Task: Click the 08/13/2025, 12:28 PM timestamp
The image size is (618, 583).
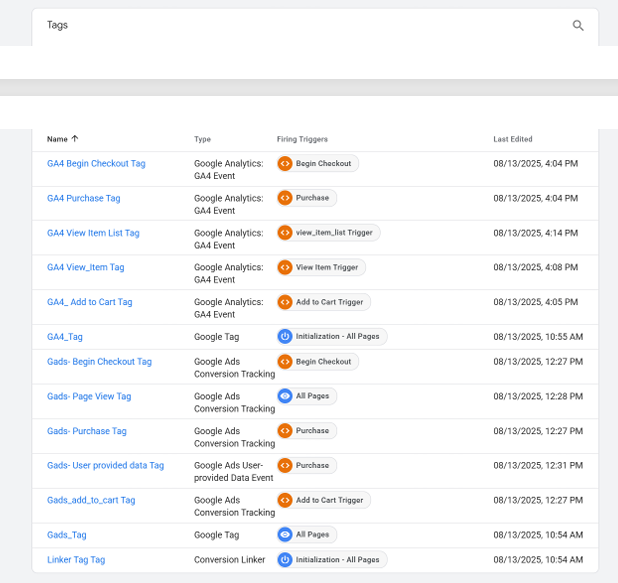Action: click(538, 396)
